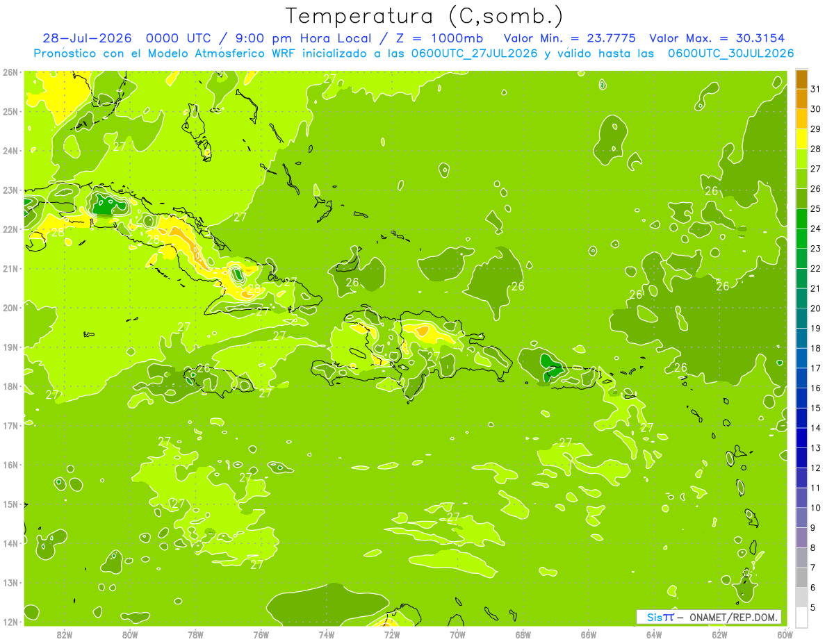Click the 12N latitude axis label
Image resolution: width=834 pixels, height=644 pixels.
tap(10, 622)
